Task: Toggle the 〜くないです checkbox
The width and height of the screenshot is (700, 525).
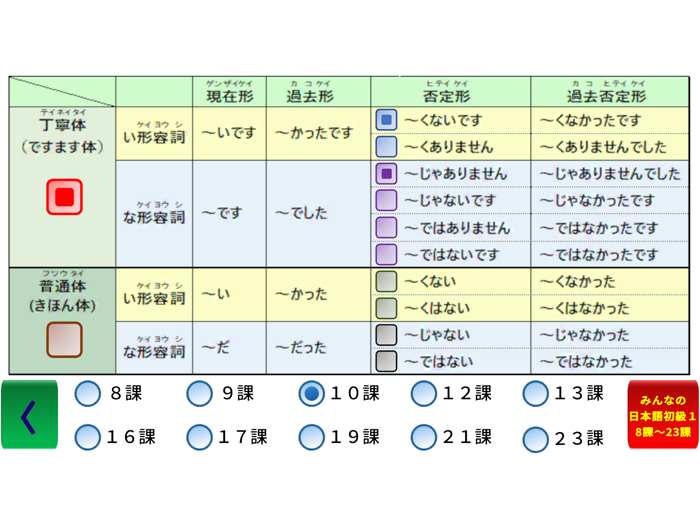Action: click(386, 120)
